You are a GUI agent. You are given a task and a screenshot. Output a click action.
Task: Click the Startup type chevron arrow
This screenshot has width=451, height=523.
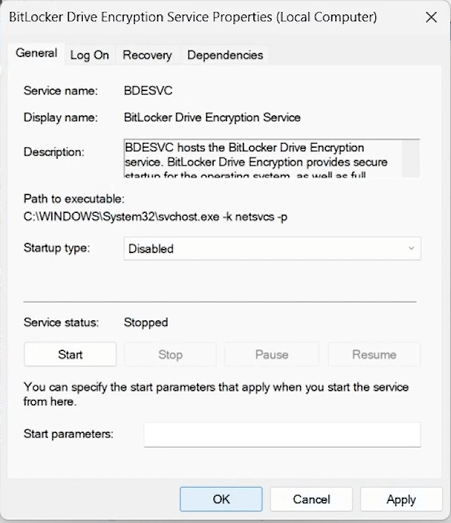click(411, 248)
